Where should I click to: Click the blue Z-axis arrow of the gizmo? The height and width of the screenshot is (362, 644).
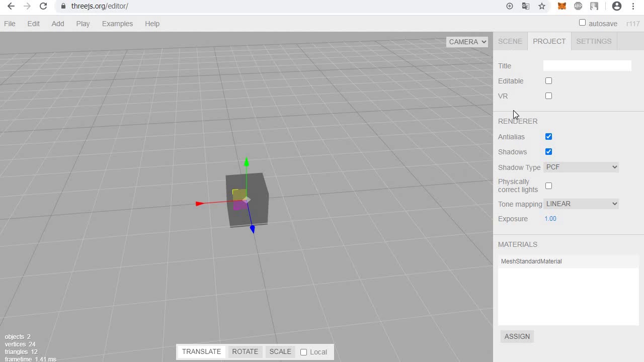pos(253,229)
